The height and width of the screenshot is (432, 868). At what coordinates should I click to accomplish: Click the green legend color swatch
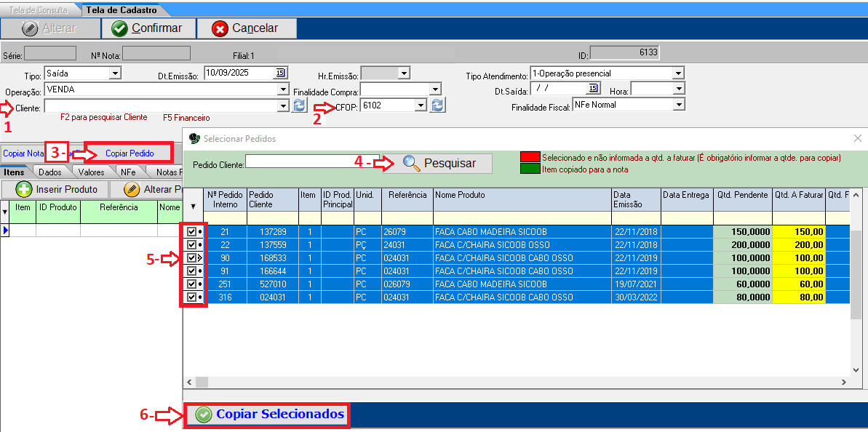pyautogui.click(x=530, y=169)
